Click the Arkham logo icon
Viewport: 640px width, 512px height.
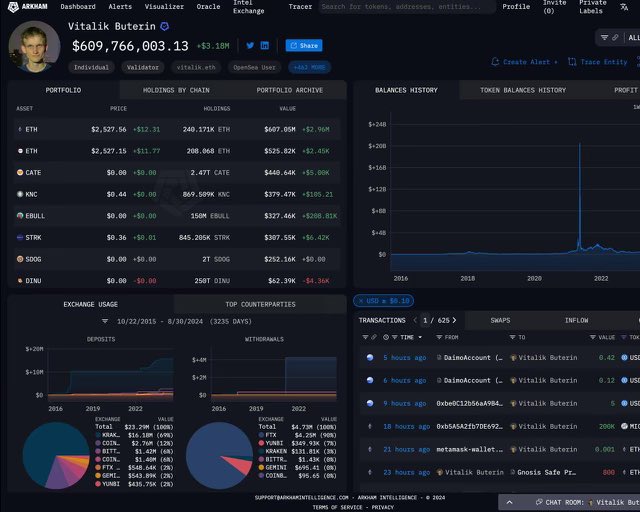pos(13,7)
